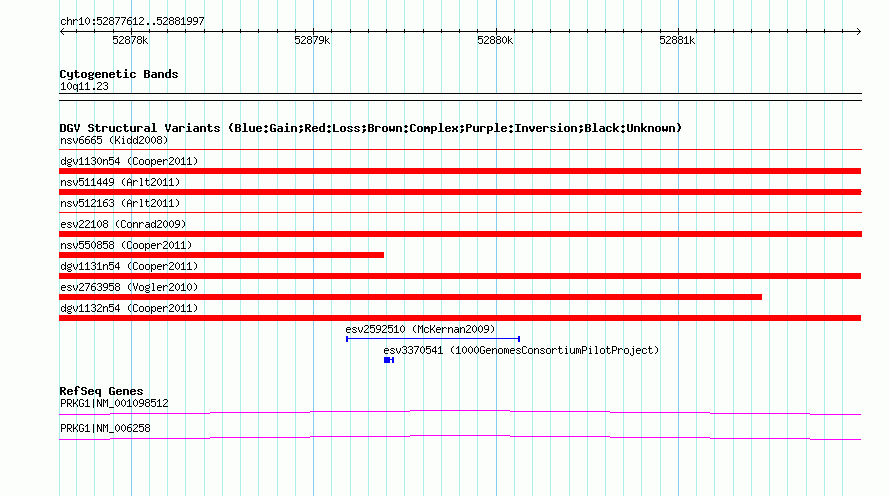Image resolution: width=890 pixels, height=496 pixels.
Task: Open variant dgv1132n54 (Cooper2011) label
Action: pyautogui.click(x=129, y=308)
